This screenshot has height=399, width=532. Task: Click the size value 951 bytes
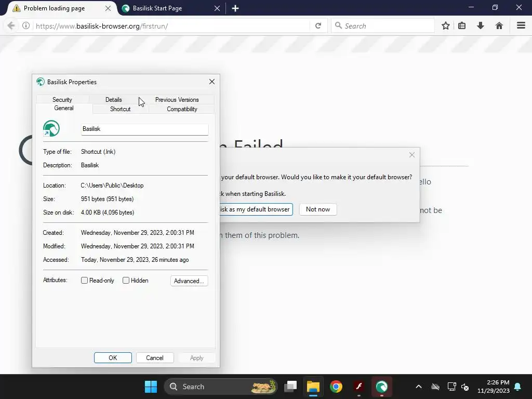tap(107, 199)
